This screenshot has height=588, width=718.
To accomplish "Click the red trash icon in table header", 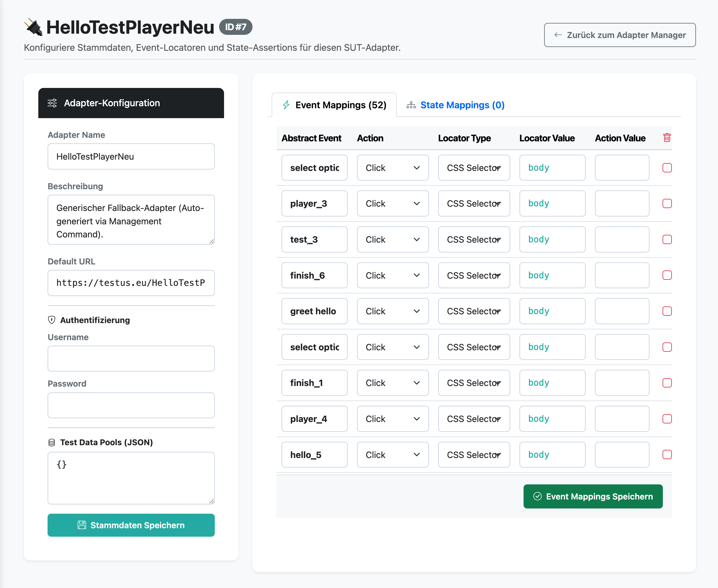I will pos(667,138).
